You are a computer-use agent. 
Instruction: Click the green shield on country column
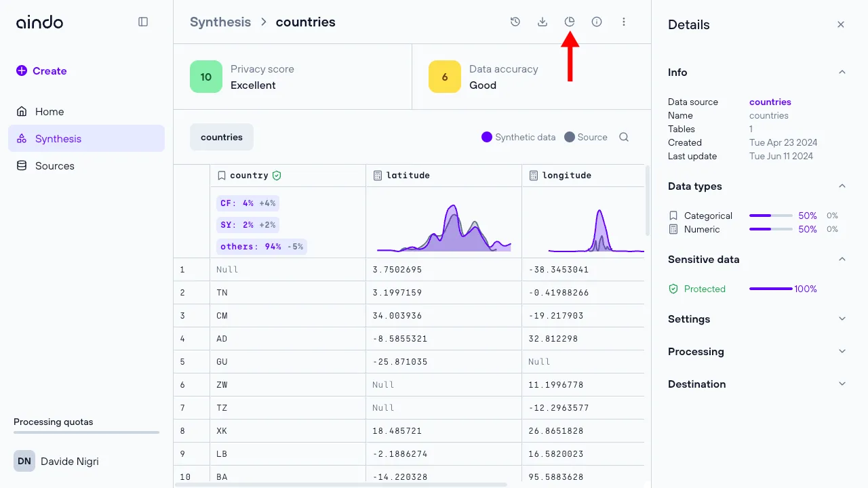tap(276, 176)
